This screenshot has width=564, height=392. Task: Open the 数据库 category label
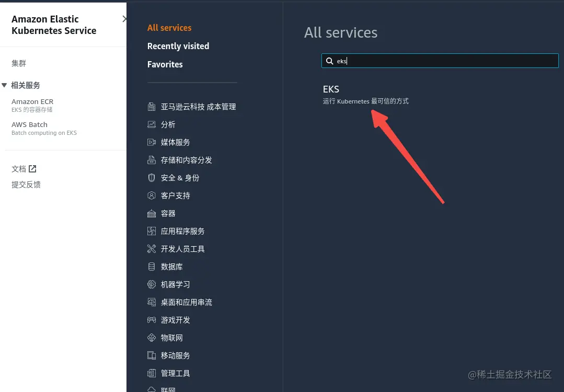(x=171, y=267)
